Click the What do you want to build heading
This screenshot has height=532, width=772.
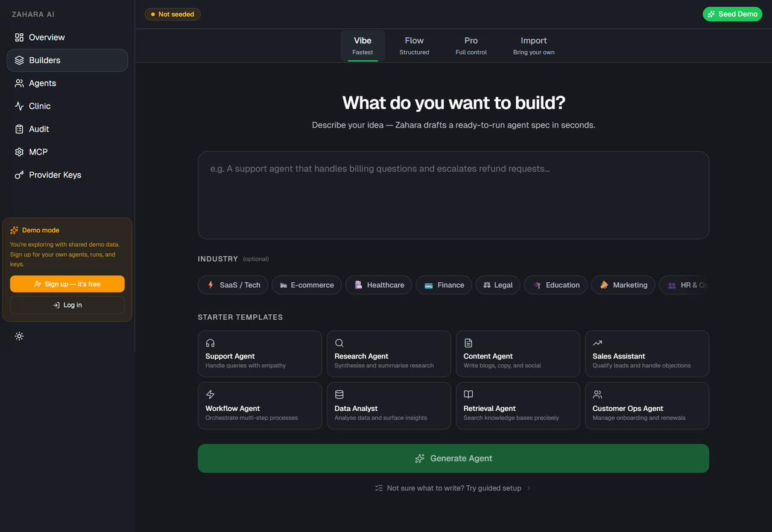(x=454, y=103)
